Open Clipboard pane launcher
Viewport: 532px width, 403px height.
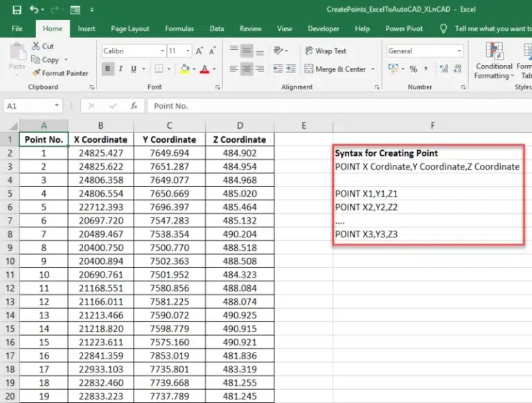coord(91,87)
